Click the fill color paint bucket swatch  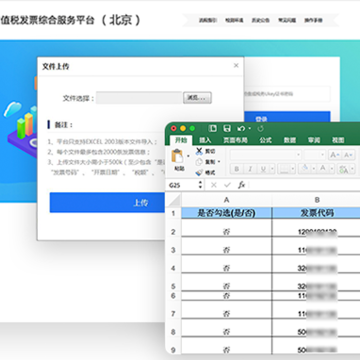pyautogui.click(x=305, y=169)
